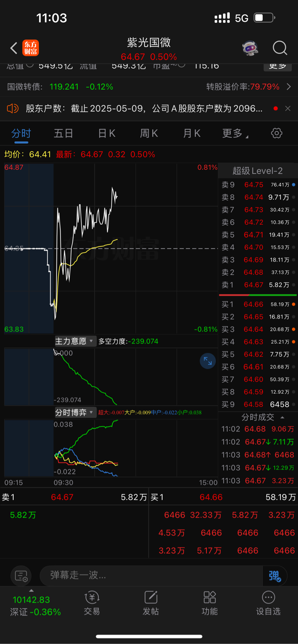Tap the 超级 Level-2 header
This screenshot has height=644, width=298.
coord(258,171)
